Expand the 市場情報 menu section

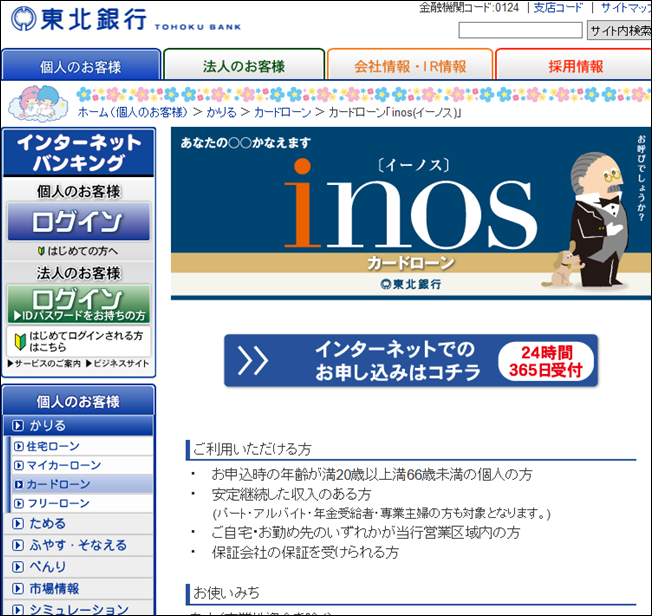coord(79,589)
